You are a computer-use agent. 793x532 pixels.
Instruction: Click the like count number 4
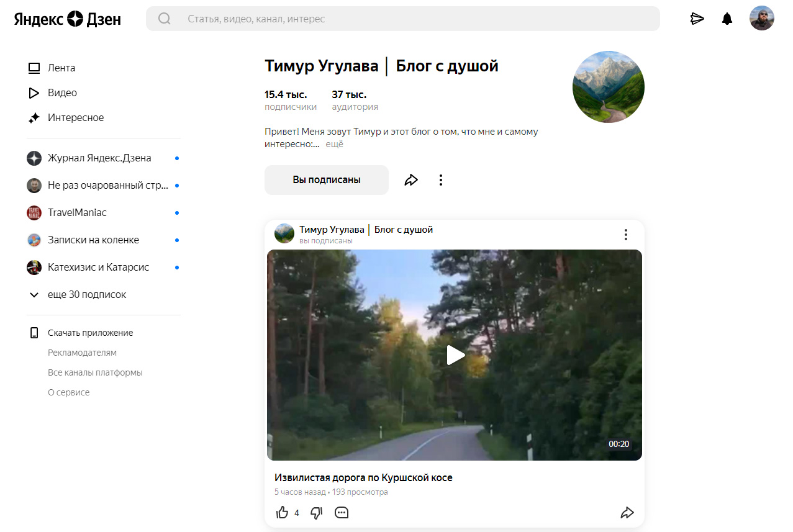pos(297,513)
